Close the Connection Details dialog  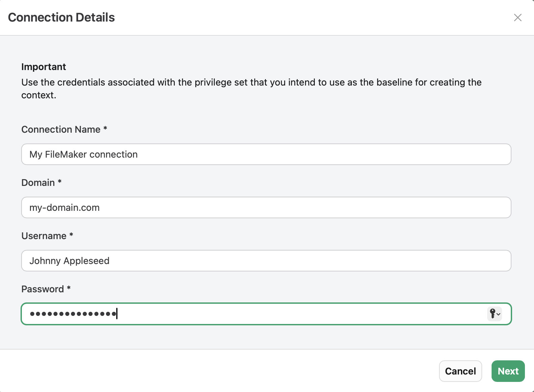pyautogui.click(x=518, y=18)
